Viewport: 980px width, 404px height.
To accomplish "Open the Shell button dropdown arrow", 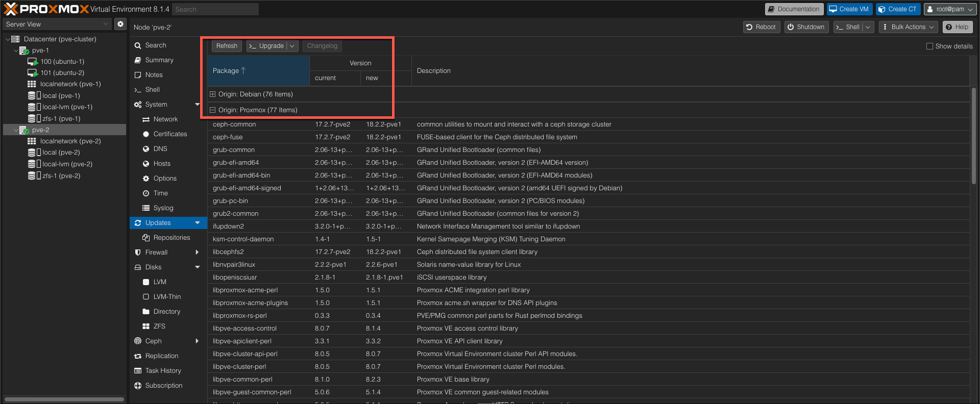I will pos(868,27).
